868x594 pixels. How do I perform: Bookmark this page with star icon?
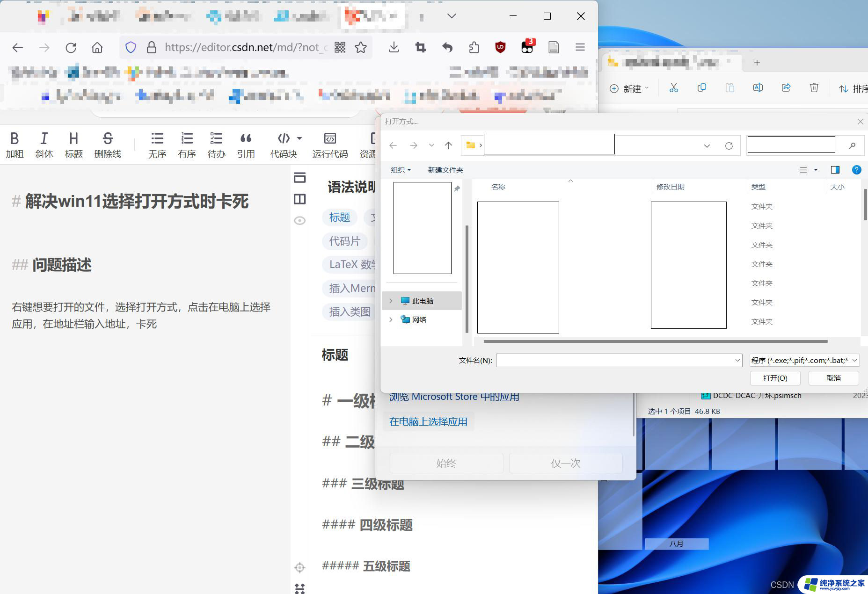point(361,47)
